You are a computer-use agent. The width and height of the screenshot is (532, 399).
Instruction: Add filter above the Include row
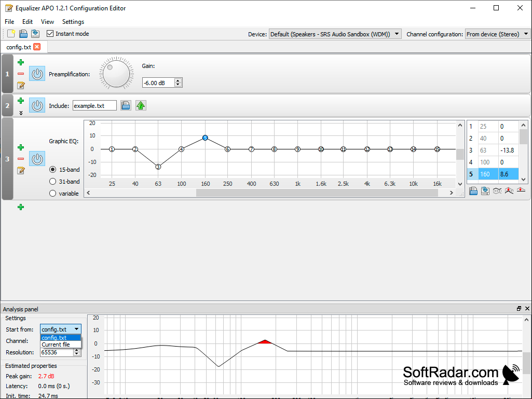click(x=21, y=101)
